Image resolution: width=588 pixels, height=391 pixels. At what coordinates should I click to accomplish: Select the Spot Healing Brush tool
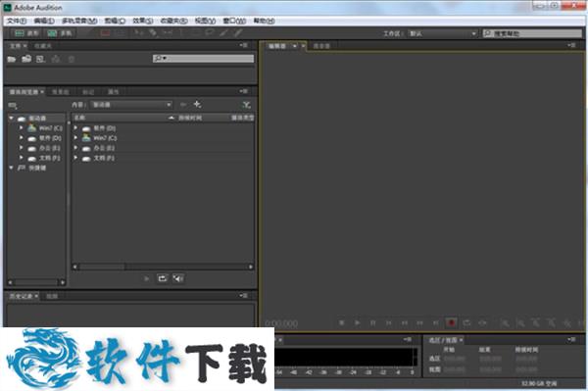tap(238, 33)
